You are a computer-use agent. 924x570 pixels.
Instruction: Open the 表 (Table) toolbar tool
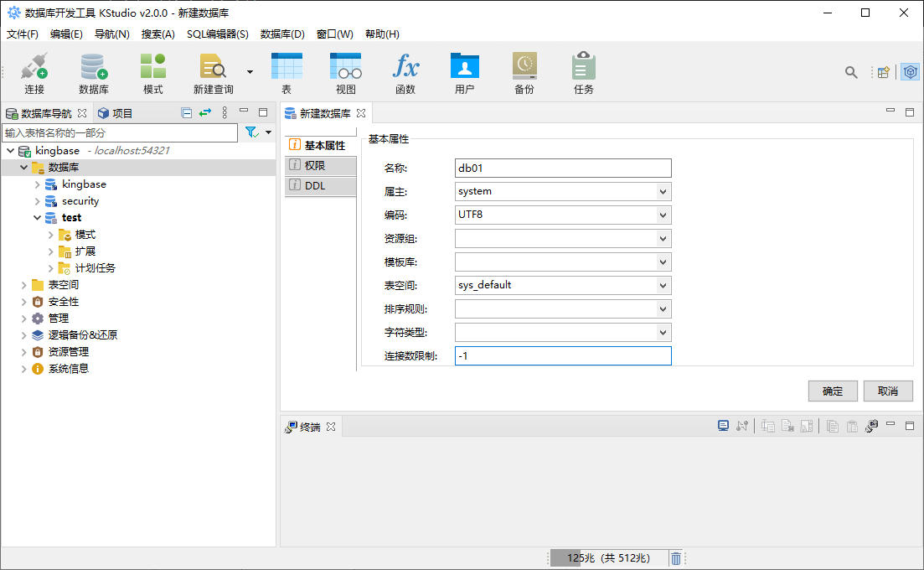pyautogui.click(x=286, y=67)
